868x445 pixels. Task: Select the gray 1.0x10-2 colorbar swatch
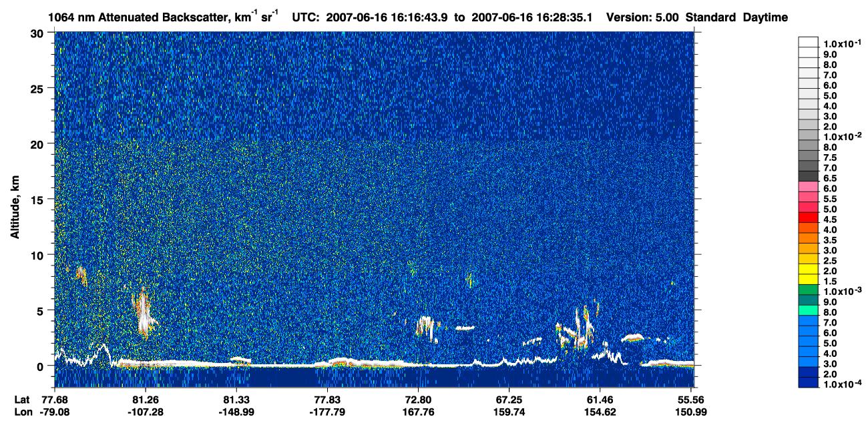click(x=809, y=135)
